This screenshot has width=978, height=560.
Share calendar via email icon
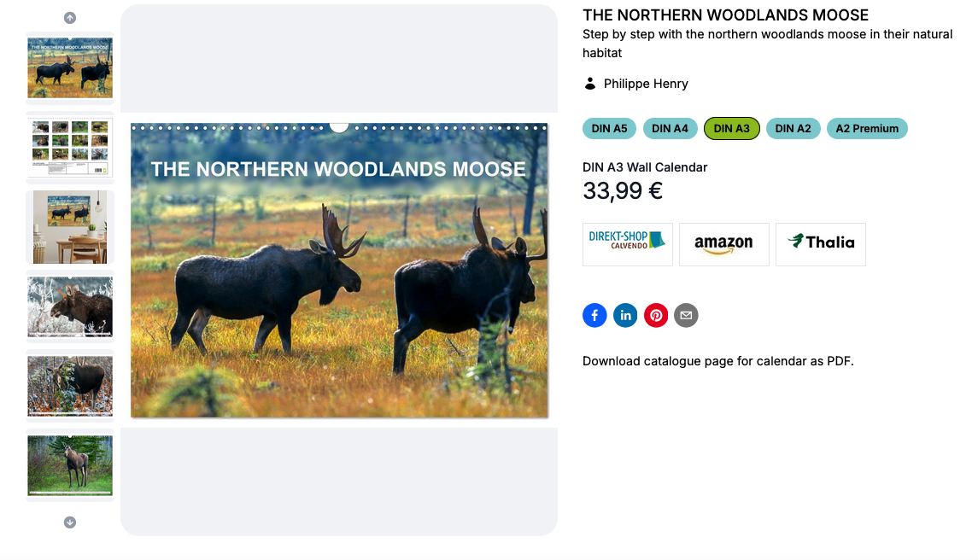tap(686, 316)
